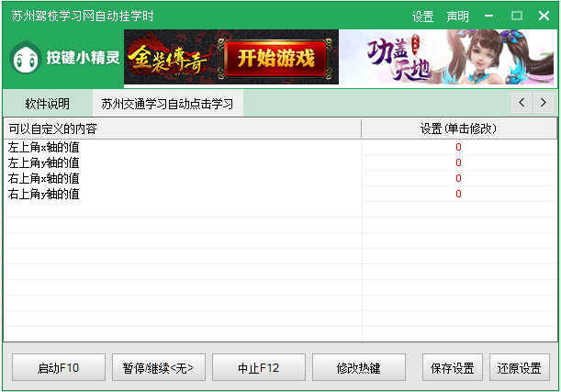The image size is (561, 392).
Task: Click the 修改热键 button
Action: pyautogui.click(x=358, y=368)
